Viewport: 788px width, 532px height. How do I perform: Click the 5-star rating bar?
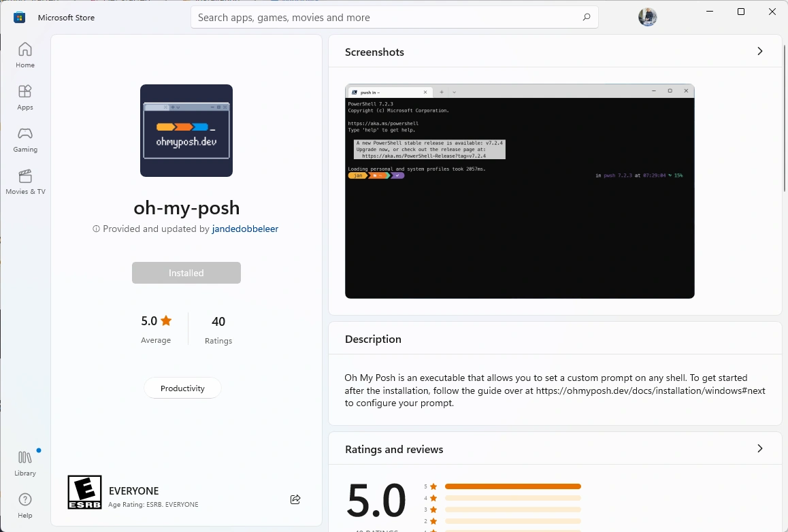pyautogui.click(x=512, y=486)
